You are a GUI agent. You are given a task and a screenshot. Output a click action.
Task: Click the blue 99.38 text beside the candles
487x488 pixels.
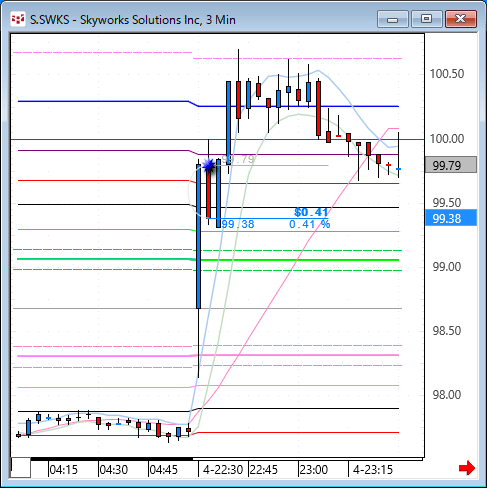[238, 224]
